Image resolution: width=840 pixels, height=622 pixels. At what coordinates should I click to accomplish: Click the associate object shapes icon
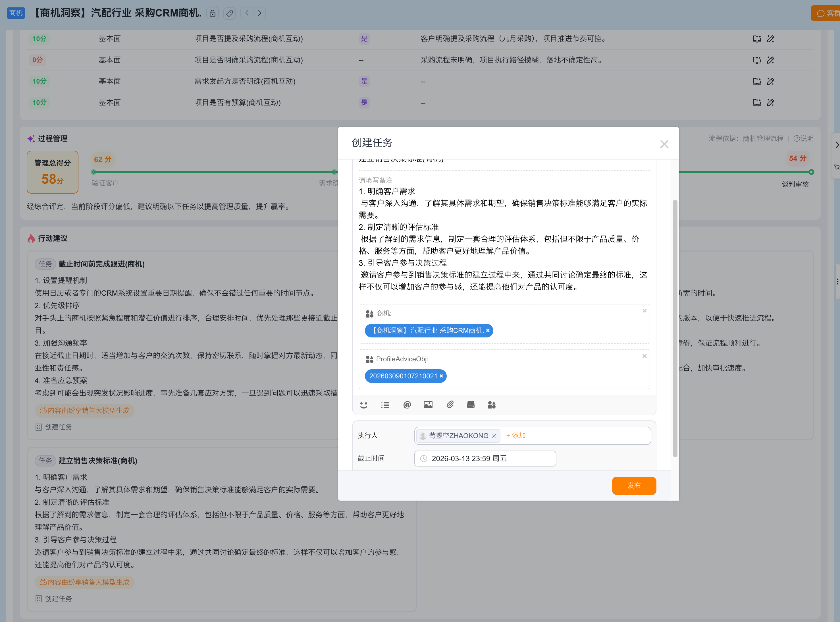[x=492, y=405]
